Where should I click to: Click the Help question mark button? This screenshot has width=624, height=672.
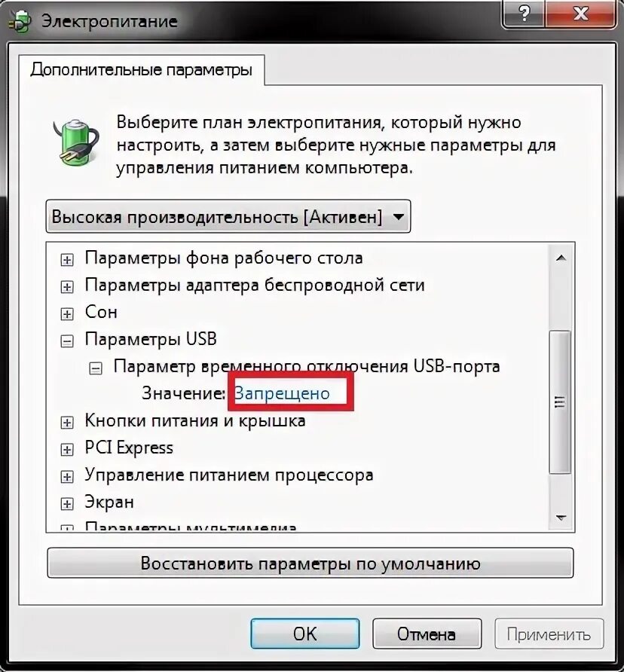click(524, 14)
